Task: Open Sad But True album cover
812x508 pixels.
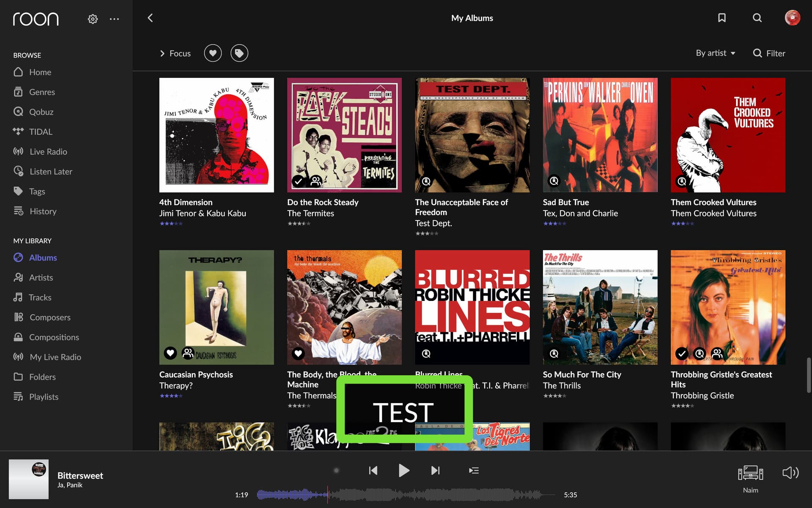Action: (x=600, y=135)
